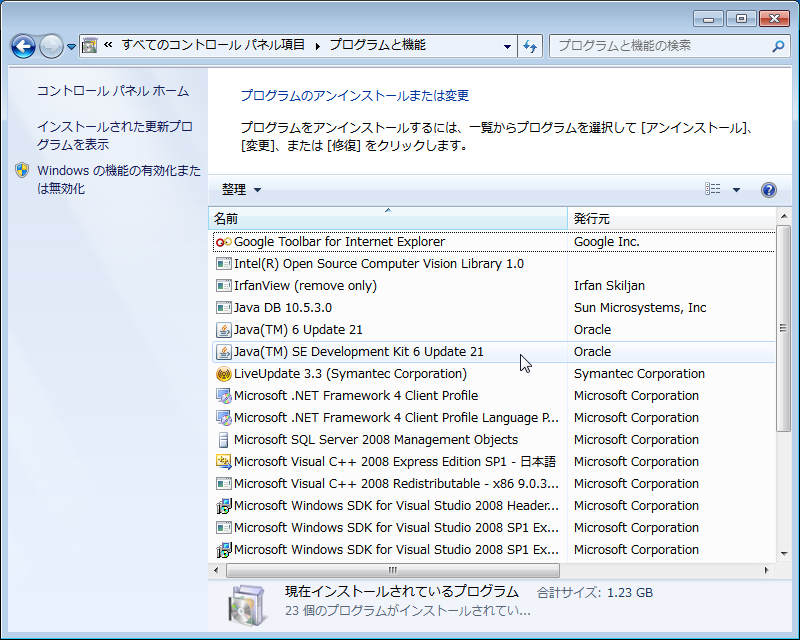The width and height of the screenshot is (800, 640).
Task: Open コントロール パネル ホーム link
Action: pos(113,91)
